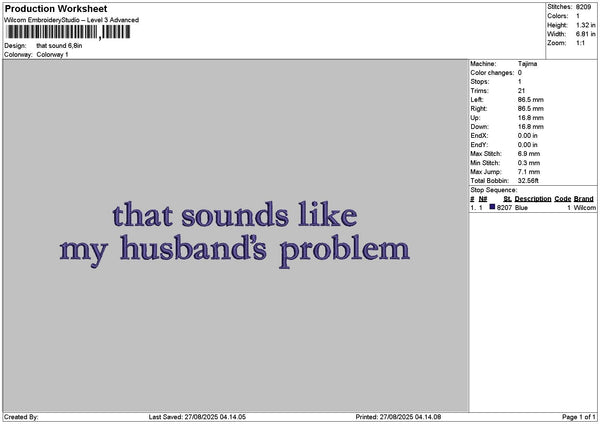Click the Machine value Tajima
Viewport: 600px width, 424px height.
point(527,64)
